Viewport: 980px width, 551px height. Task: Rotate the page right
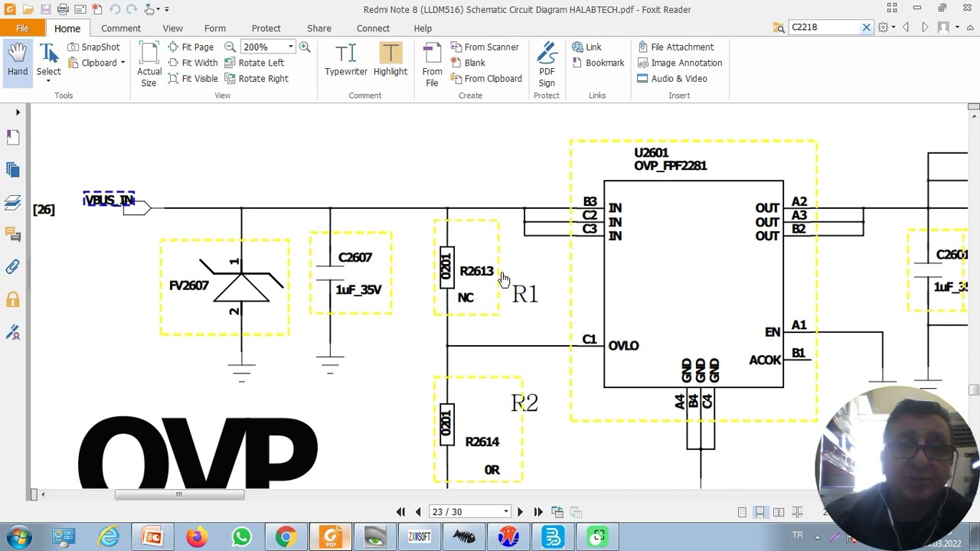tap(256, 78)
